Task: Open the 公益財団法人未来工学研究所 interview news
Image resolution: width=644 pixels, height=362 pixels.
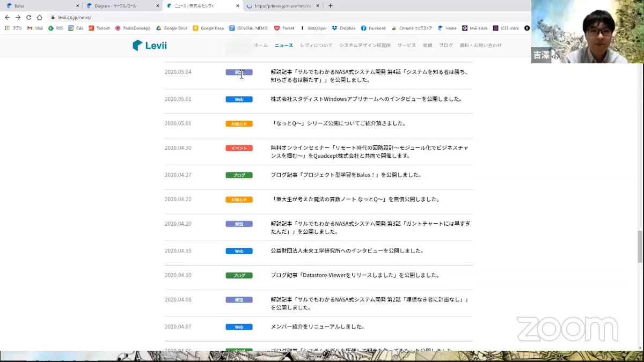Action: point(347,250)
